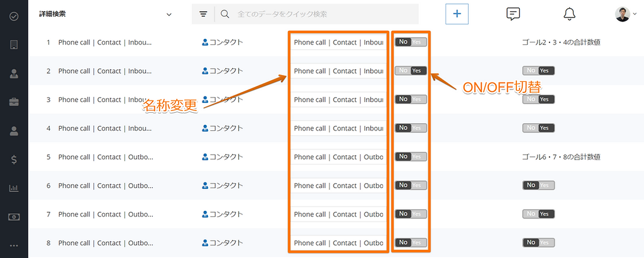Open the chat message icon

click(x=513, y=14)
